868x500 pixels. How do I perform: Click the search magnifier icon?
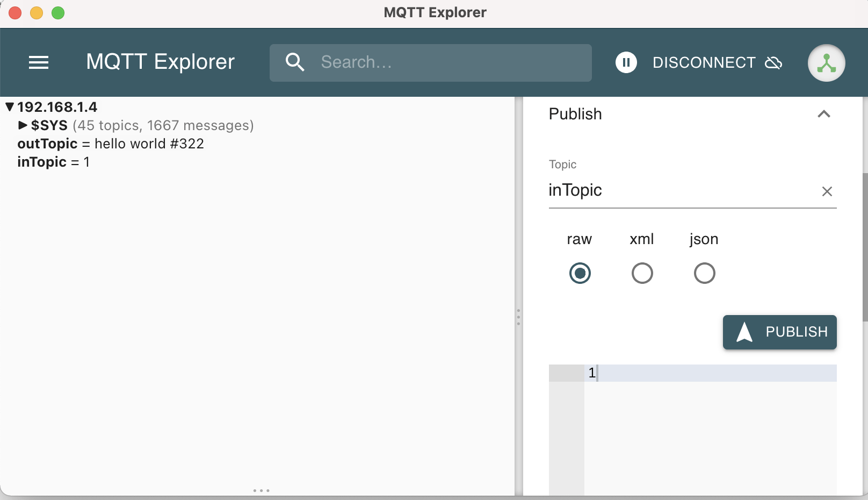295,62
